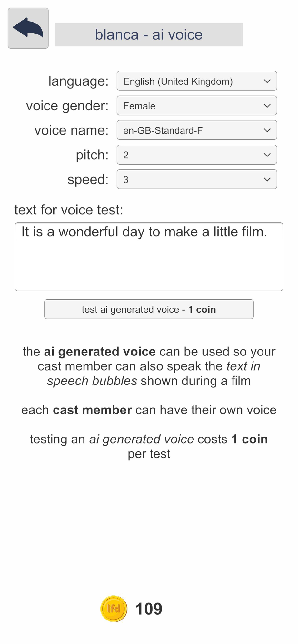
Task: Change the pitch value dropdown
Action: [x=197, y=155]
